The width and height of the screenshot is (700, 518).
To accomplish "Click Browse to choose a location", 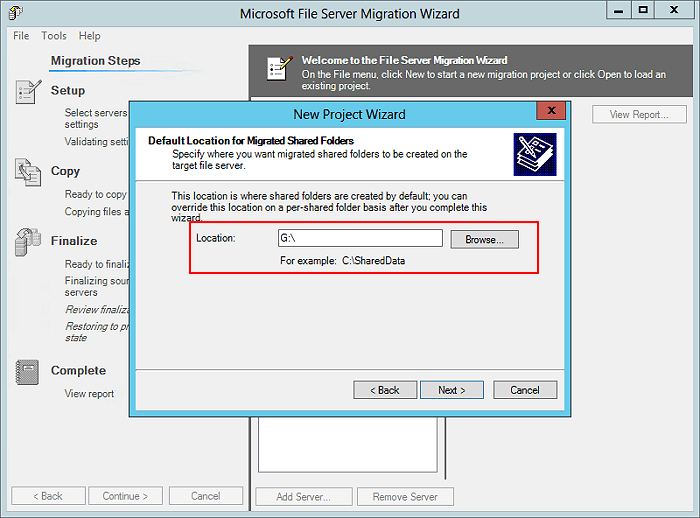I will (484, 240).
